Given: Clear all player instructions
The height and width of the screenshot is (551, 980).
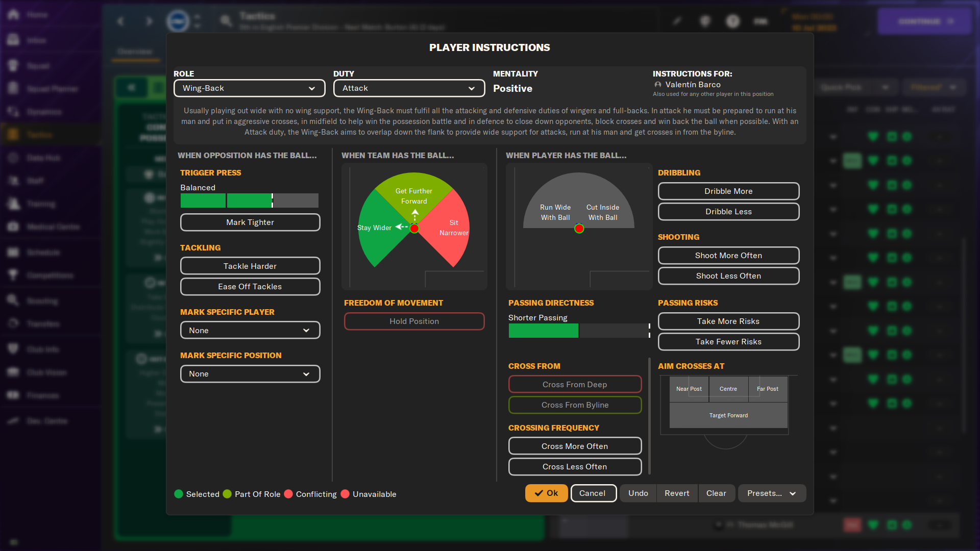Looking at the screenshot, I should [716, 493].
